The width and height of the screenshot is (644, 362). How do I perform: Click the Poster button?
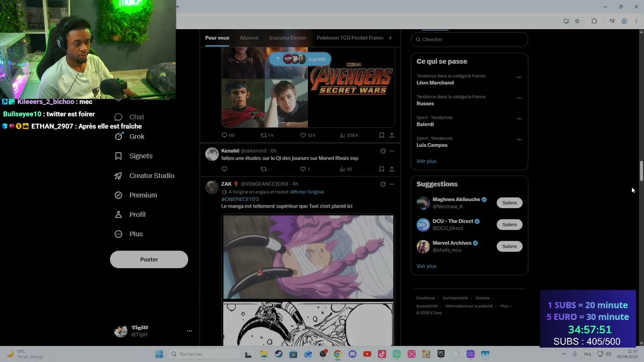point(149,259)
